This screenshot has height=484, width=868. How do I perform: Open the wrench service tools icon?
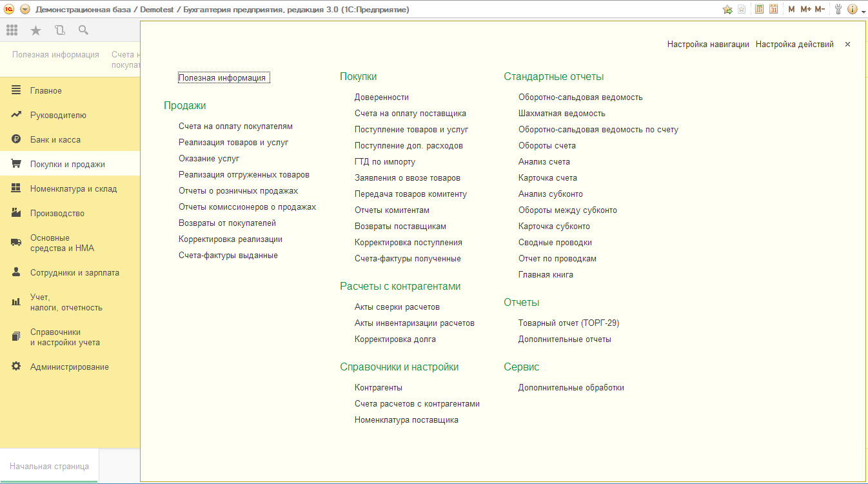coord(839,9)
